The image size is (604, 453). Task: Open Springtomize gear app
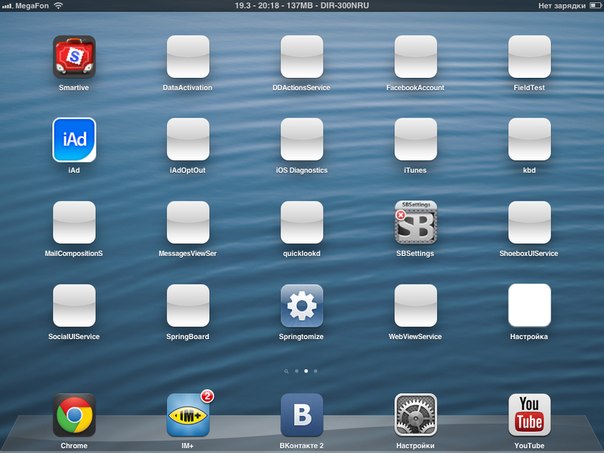click(302, 305)
